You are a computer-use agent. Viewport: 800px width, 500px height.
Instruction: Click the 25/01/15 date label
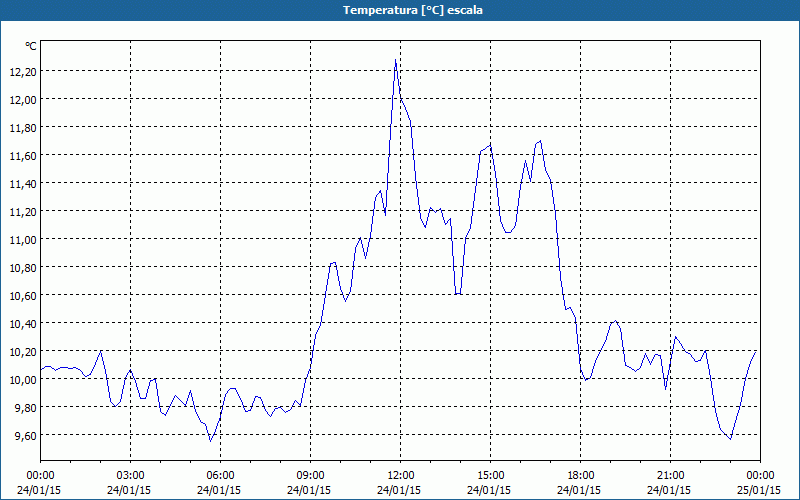pos(760,490)
